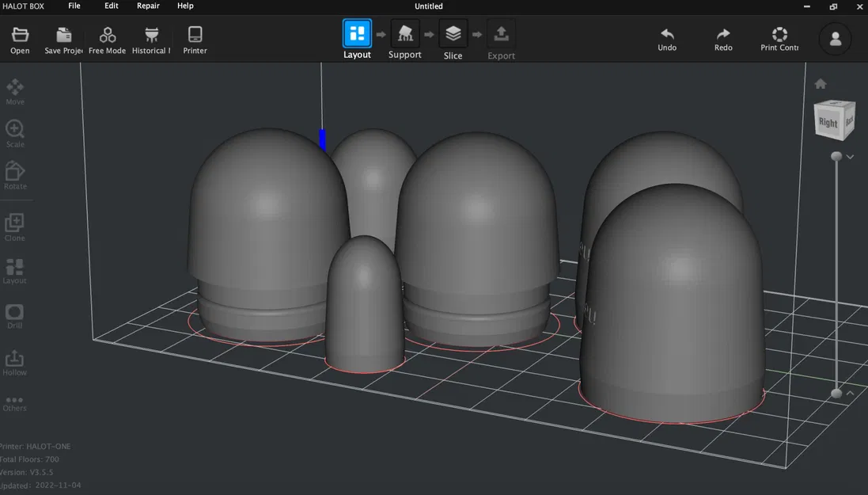Collapse the clipping slider with the top chevron
Screen dimensions: 868x495
pos(851,157)
